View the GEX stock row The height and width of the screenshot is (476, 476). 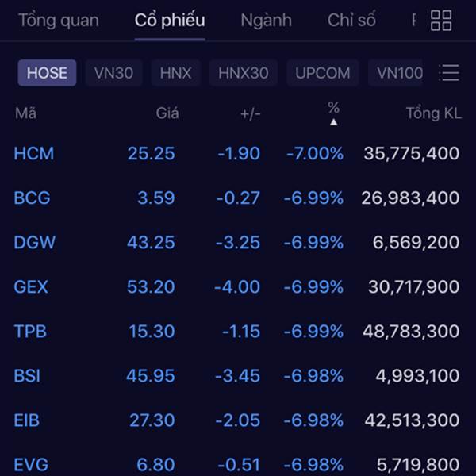[236, 287]
